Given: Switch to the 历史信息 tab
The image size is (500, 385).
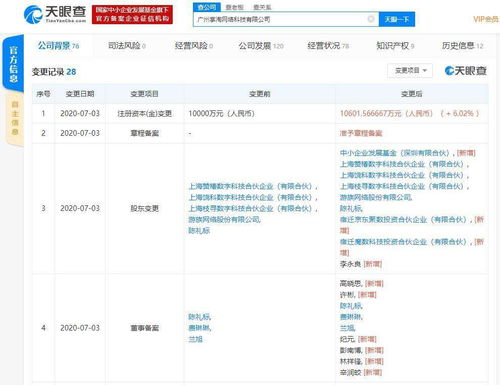Looking at the screenshot, I should (x=463, y=46).
